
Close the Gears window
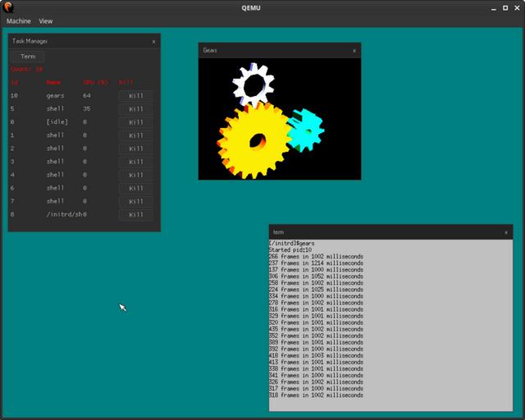pos(354,50)
